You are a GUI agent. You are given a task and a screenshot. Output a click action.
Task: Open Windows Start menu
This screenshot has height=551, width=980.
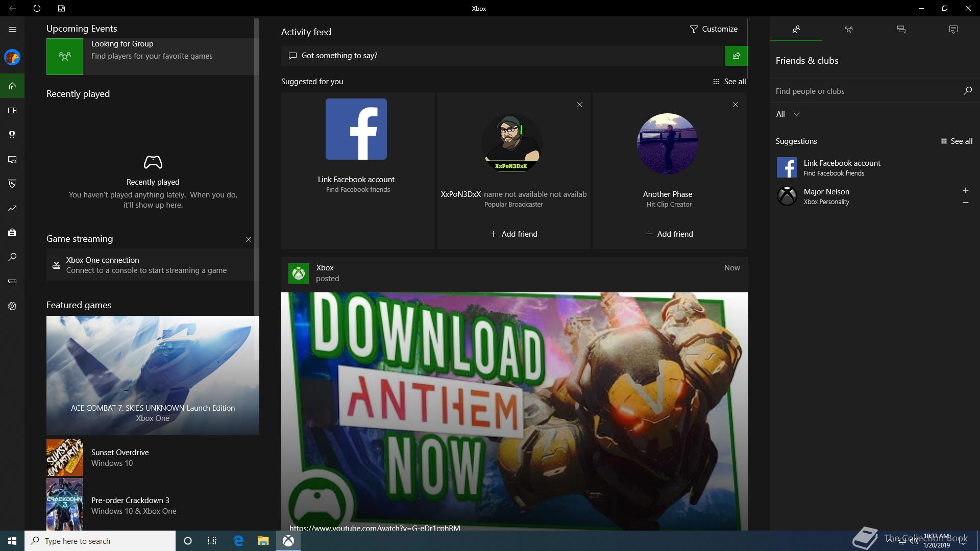point(12,541)
